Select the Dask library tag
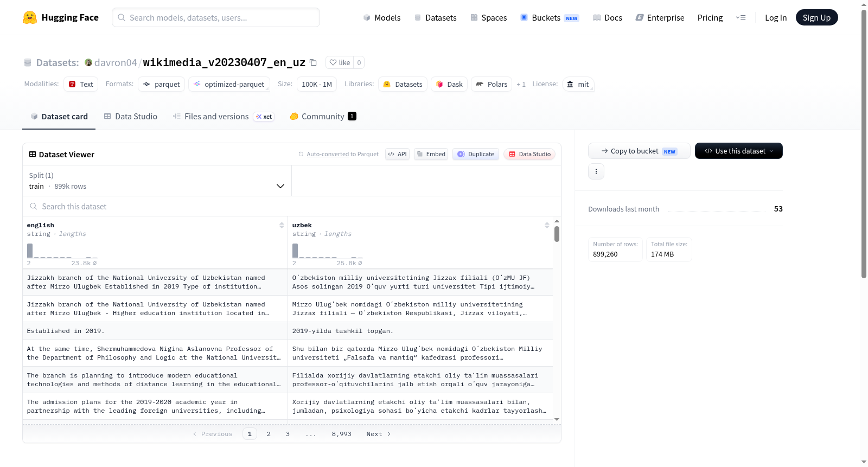The height and width of the screenshot is (467, 868). pyautogui.click(x=449, y=84)
